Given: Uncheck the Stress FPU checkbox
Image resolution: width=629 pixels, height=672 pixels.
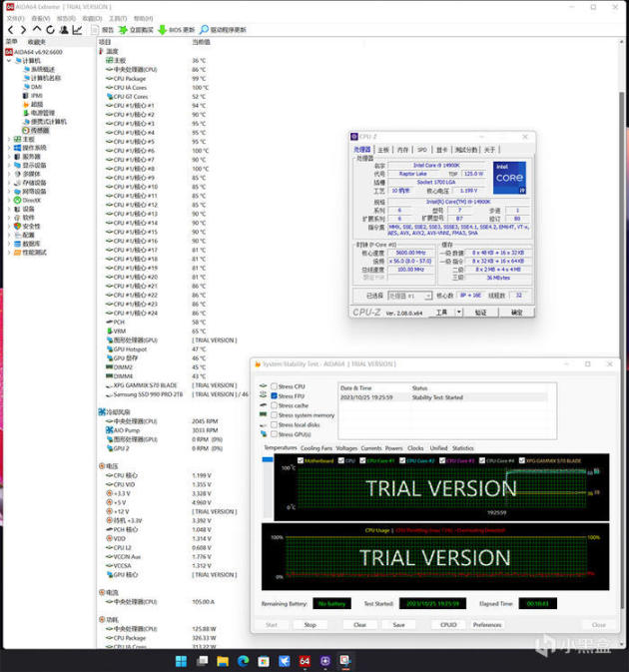Looking at the screenshot, I should coord(275,396).
